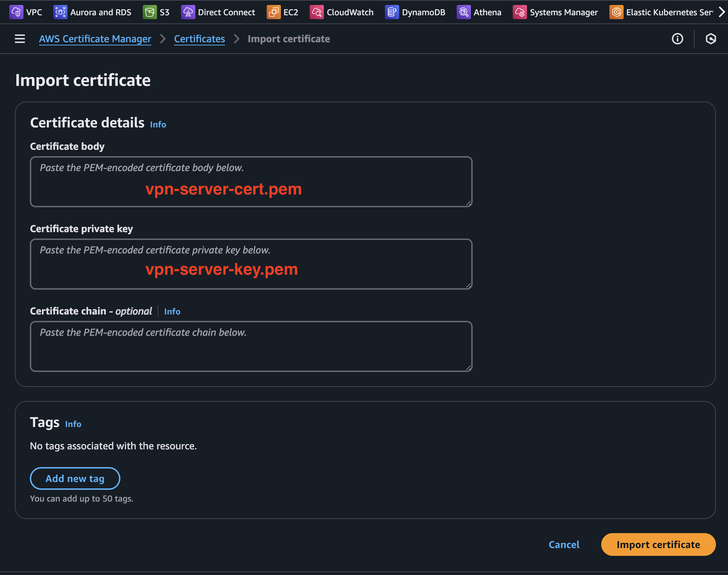Submit with the Import certificate button
The width and height of the screenshot is (728, 575).
658,544
